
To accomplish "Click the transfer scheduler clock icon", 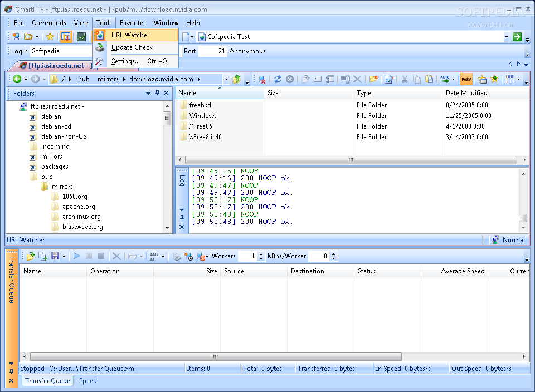I will coord(188,256).
